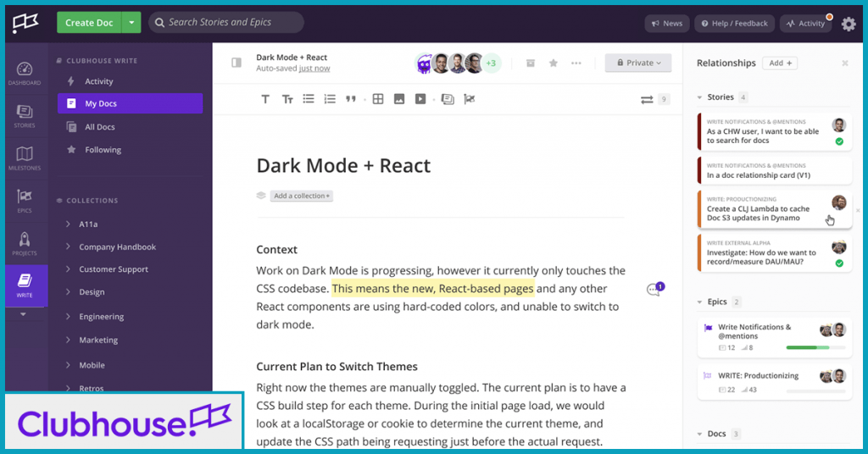Star the Dark Mode + React doc
This screenshot has height=454, width=868.
553,63
